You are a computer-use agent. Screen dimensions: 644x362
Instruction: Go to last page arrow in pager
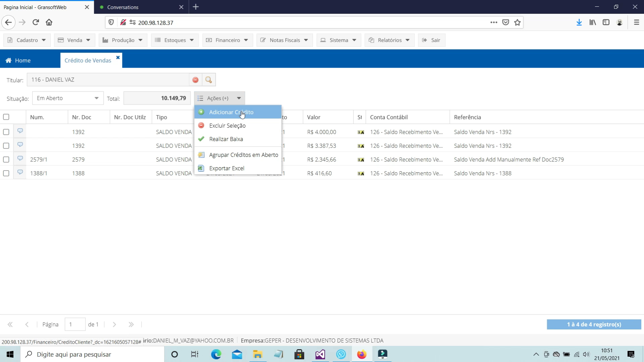[131, 324]
